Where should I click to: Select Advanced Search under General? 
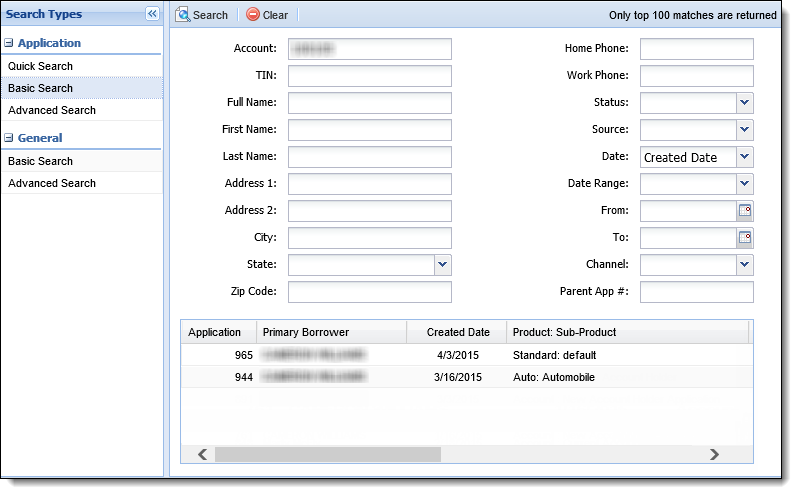coord(82,183)
